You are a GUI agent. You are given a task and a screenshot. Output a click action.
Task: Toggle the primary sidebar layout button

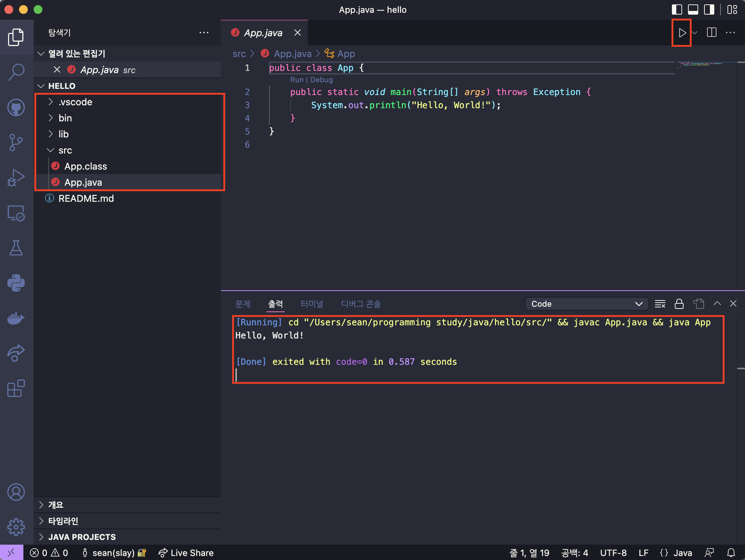(677, 10)
